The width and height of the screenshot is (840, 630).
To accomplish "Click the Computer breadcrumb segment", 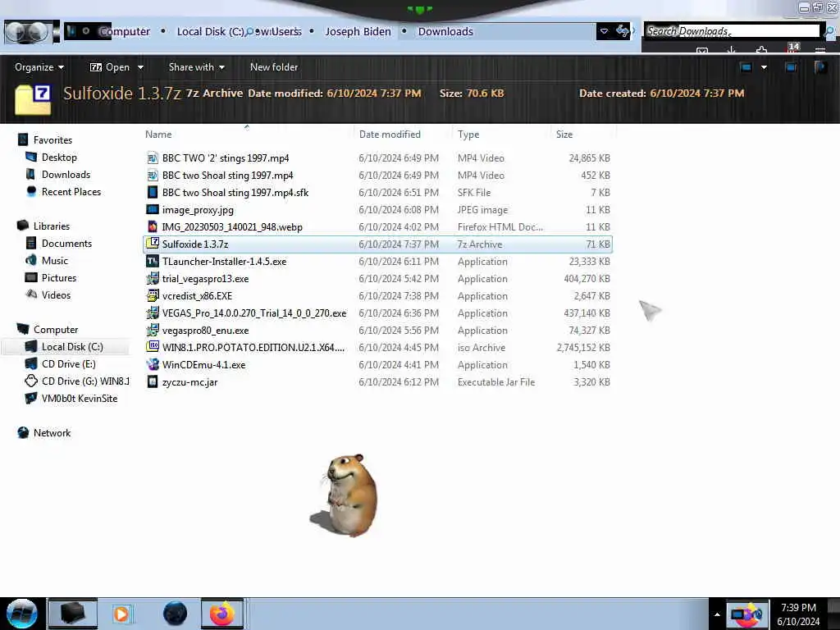I will [x=125, y=32].
